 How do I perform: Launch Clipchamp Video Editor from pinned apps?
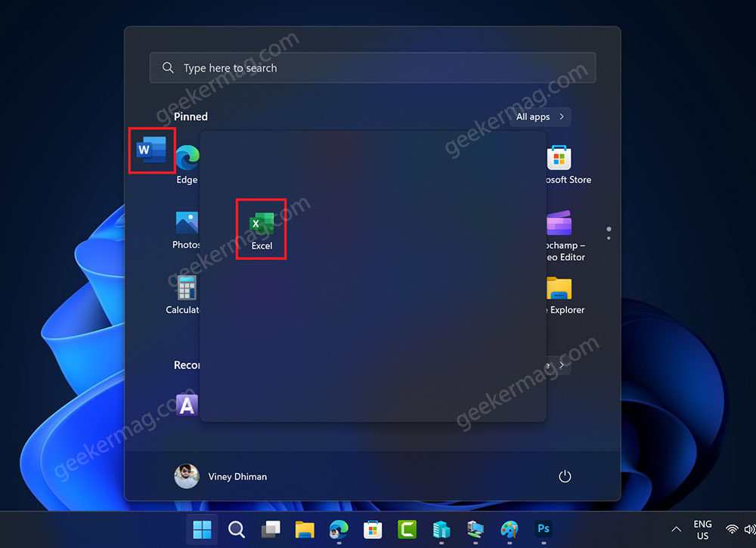click(563, 236)
